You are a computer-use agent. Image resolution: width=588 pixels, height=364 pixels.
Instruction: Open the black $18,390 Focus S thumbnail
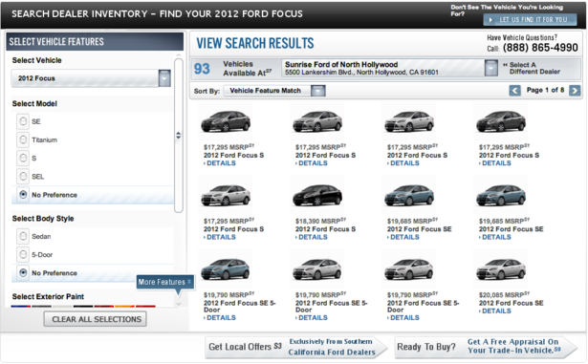[317, 195]
